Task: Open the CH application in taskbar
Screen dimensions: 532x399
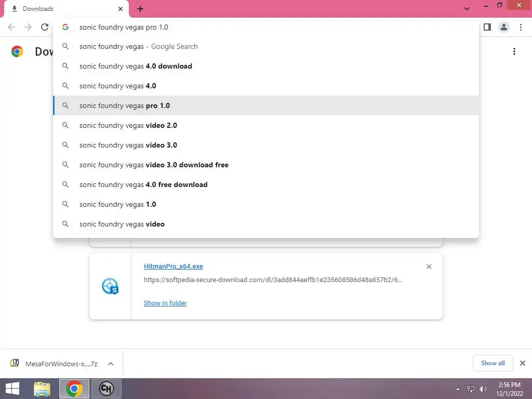Action: (x=106, y=389)
